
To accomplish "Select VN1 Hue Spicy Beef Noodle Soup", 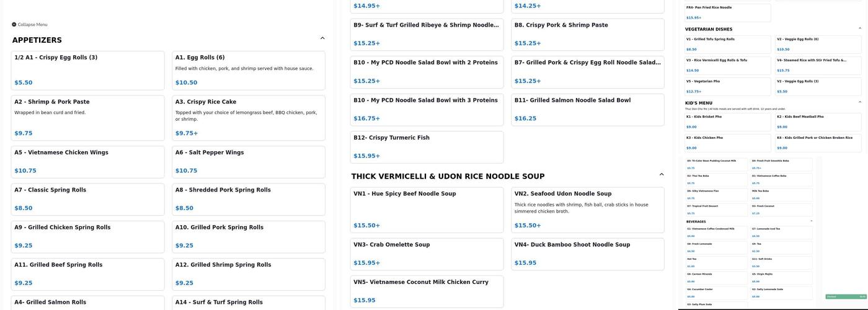I will click(427, 210).
